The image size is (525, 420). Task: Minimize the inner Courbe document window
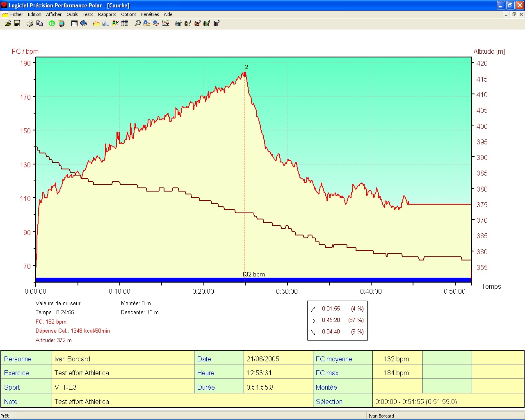[x=507, y=14]
